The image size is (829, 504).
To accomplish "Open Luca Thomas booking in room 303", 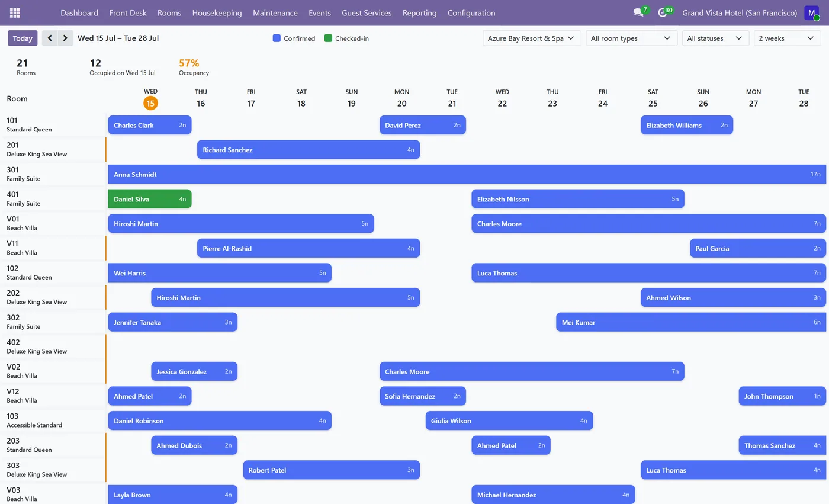I will (733, 470).
